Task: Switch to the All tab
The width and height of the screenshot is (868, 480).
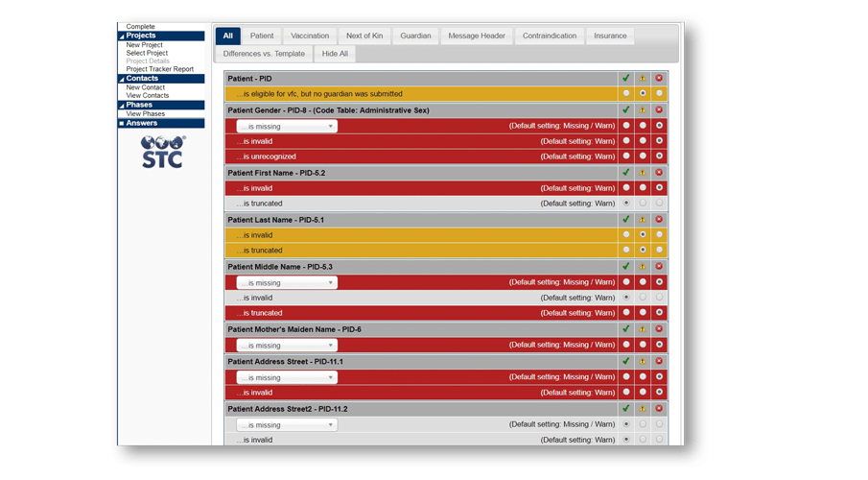Action: pos(227,36)
